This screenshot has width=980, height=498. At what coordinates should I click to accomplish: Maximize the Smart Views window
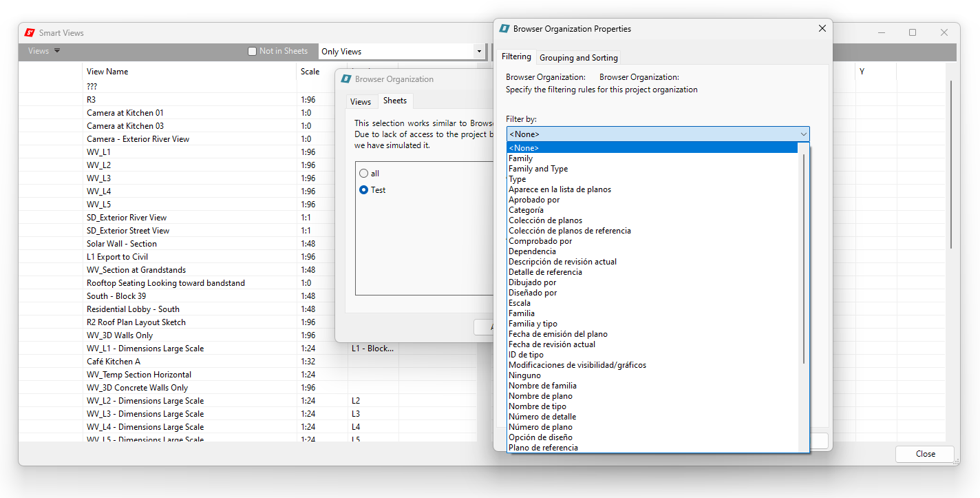[913, 32]
